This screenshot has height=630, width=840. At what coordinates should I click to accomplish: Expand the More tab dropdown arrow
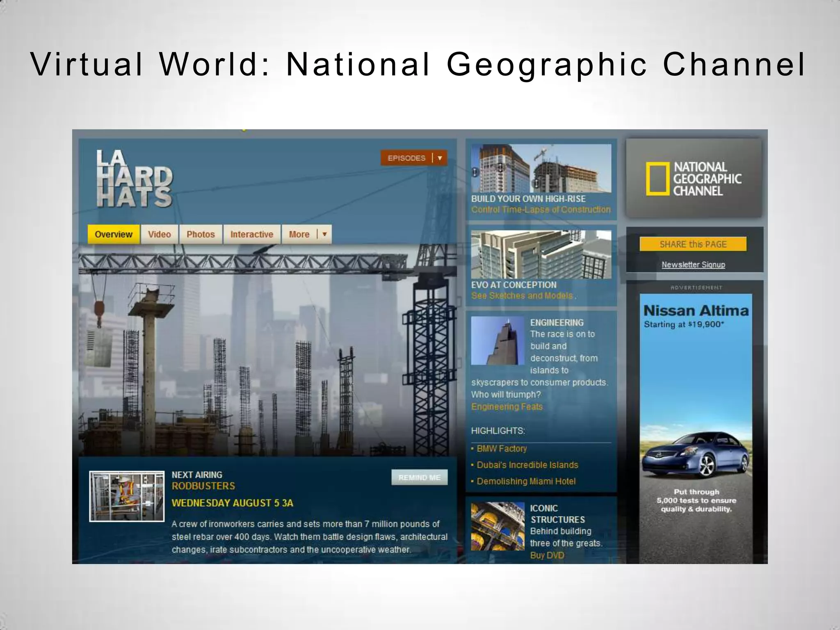324,234
